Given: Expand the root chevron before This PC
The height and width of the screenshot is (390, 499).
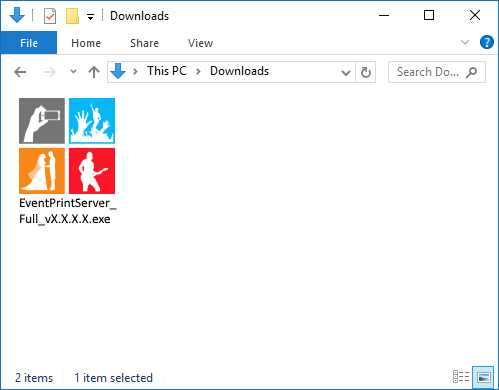Looking at the screenshot, I should point(135,71).
